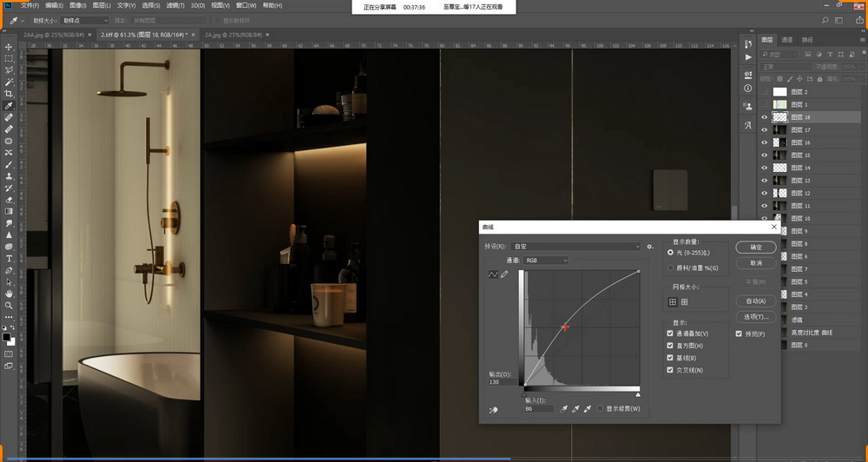Pick the gray point eyedropper in Curves
Viewport: 868px width, 462px height.
(x=575, y=409)
